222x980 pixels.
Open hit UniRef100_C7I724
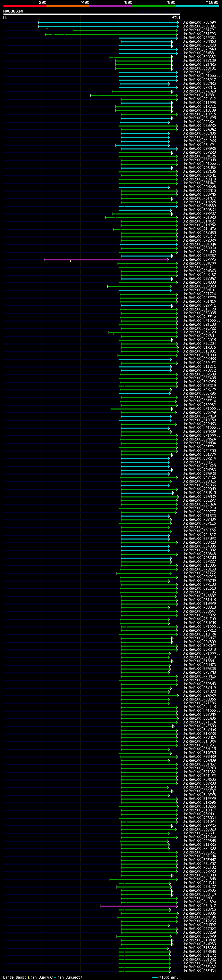click(x=199, y=294)
